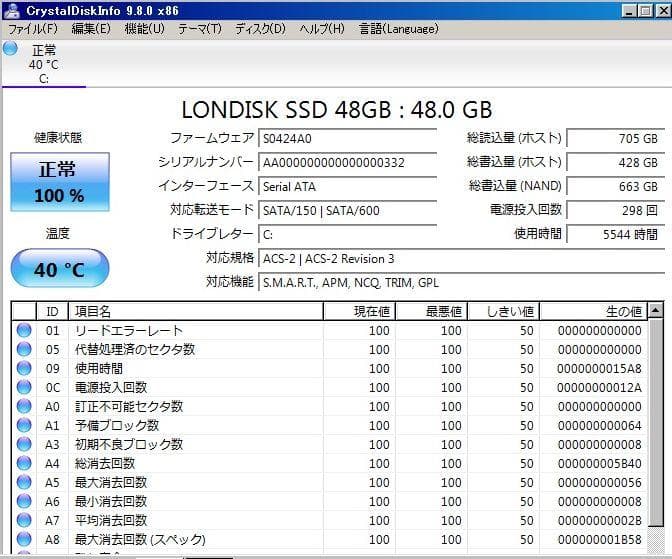
Task: Select the 初期不良ブロック数 attribute name
Action: point(129,445)
